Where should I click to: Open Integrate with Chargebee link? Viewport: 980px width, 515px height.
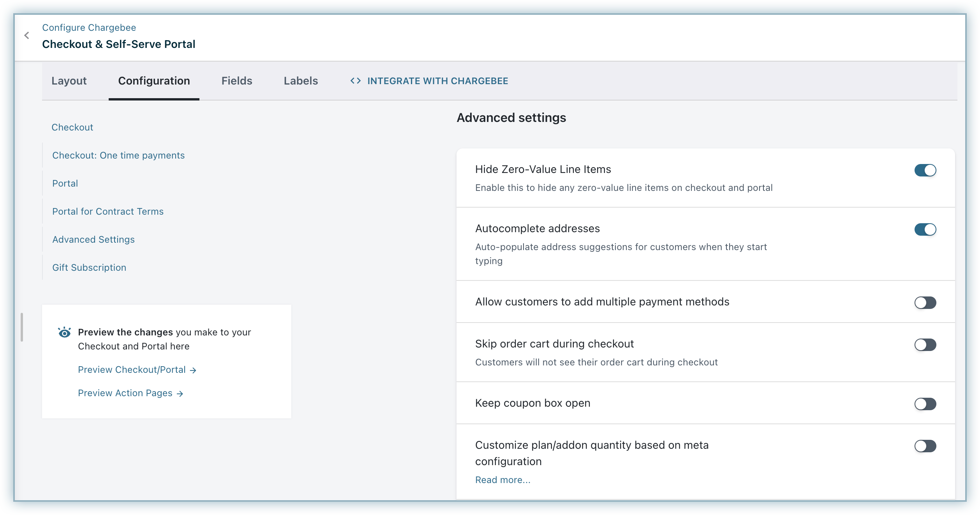point(437,81)
